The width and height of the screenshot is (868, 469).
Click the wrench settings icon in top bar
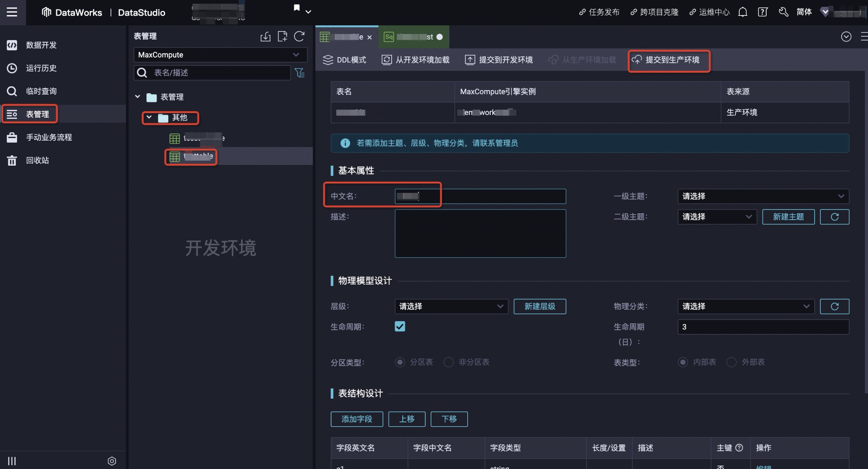(783, 12)
